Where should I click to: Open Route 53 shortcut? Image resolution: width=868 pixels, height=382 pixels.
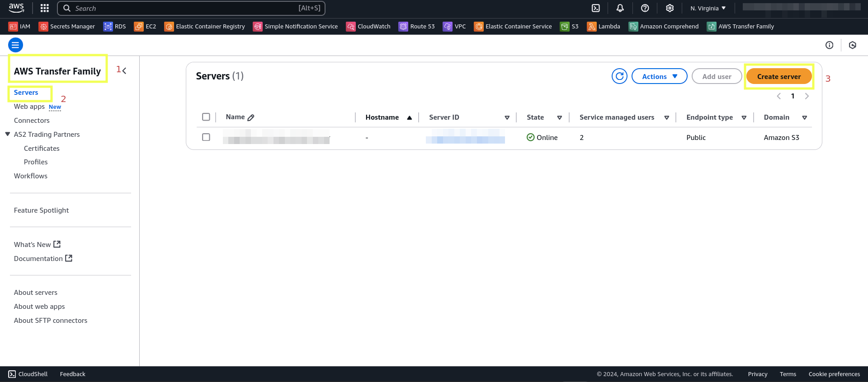click(417, 27)
